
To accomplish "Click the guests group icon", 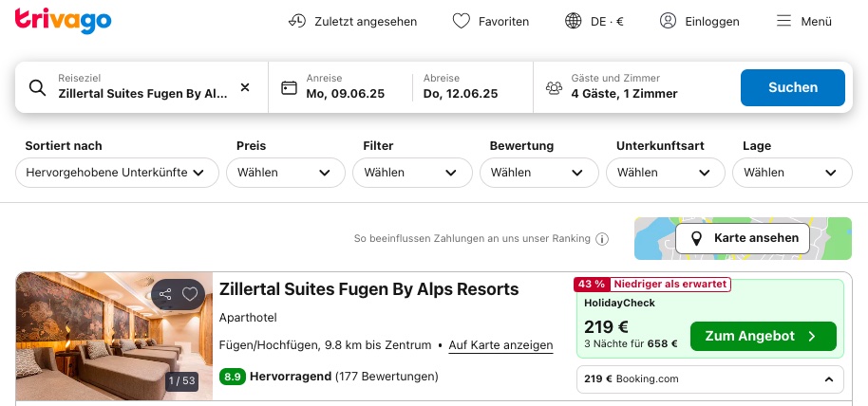I will [x=554, y=87].
